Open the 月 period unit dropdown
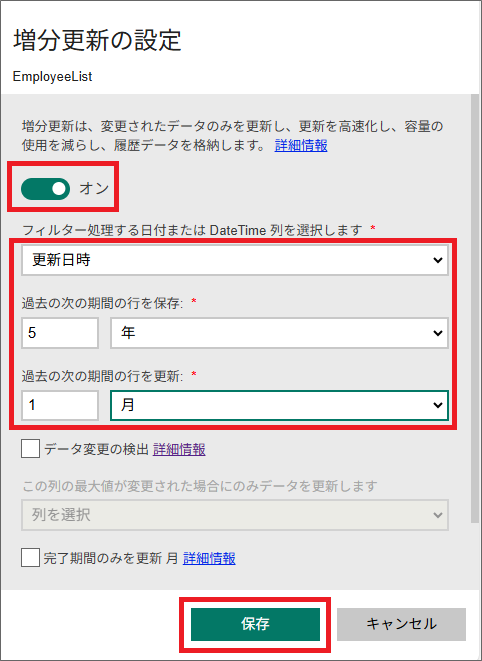Viewport: 482px width, 661px height. tap(279, 405)
